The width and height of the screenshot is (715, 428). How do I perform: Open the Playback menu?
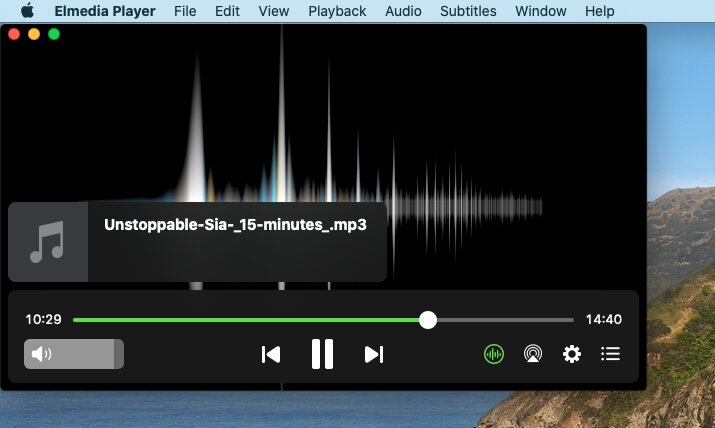[337, 11]
